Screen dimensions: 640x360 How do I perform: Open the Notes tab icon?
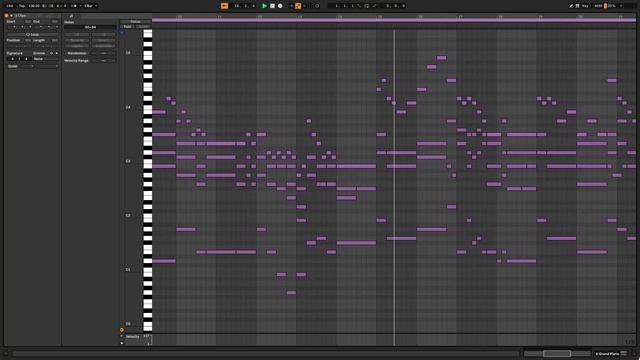point(71,16)
